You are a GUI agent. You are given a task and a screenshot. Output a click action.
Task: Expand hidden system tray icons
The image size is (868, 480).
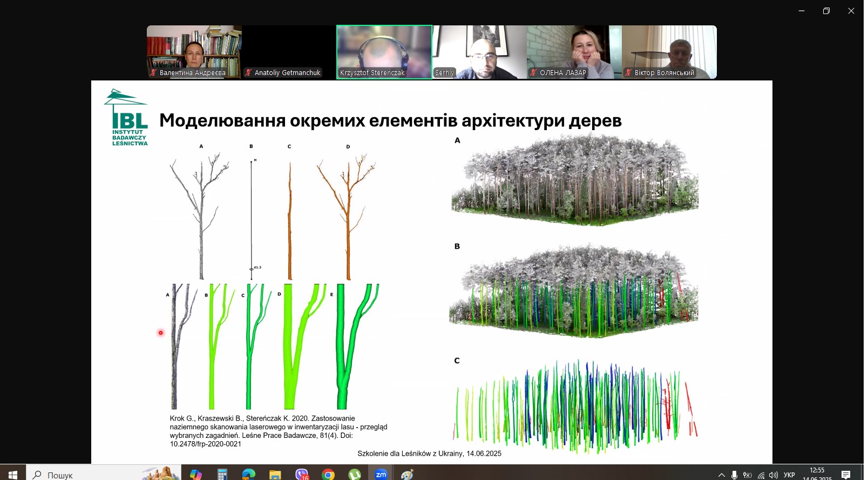point(721,475)
